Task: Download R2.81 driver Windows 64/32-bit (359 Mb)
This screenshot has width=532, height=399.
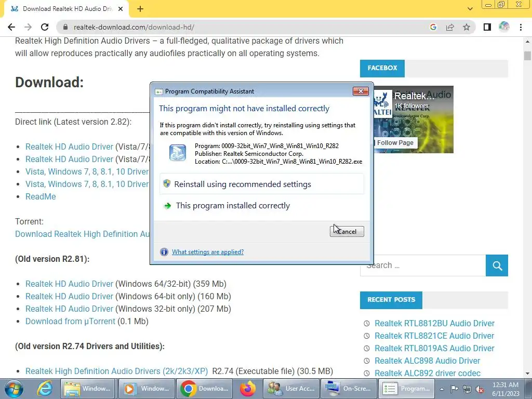Action: click(x=69, y=284)
